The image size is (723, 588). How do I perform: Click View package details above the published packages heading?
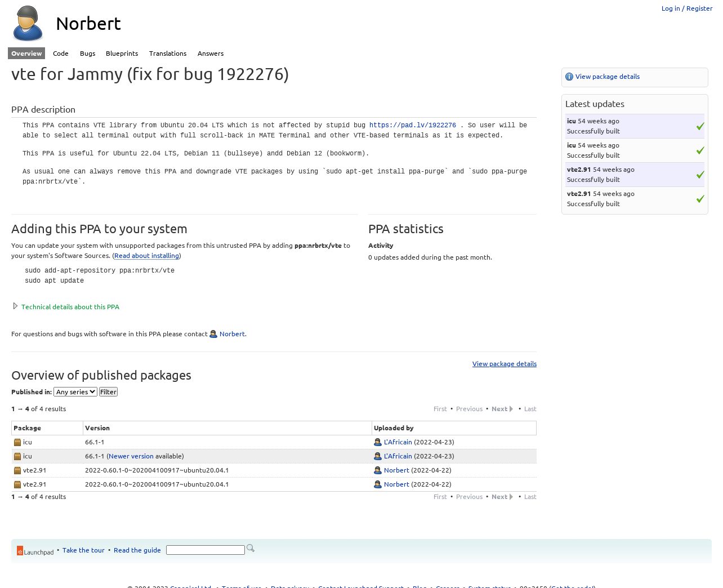[x=505, y=364]
